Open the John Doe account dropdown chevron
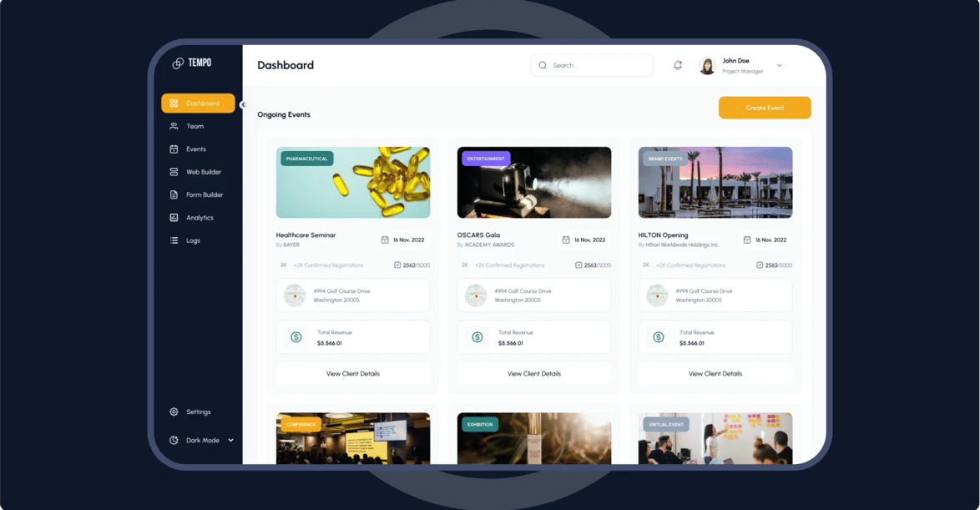 click(x=780, y=66)
